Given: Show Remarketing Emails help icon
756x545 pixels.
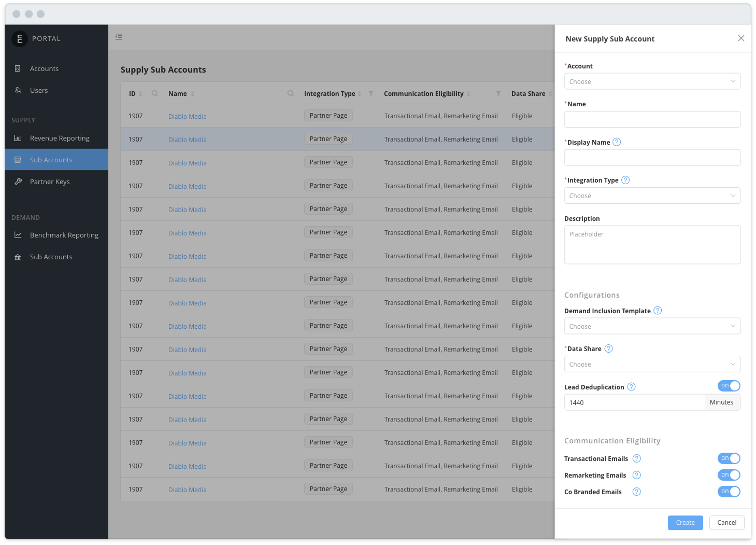Looking at the screenshot, I should 637,475.
